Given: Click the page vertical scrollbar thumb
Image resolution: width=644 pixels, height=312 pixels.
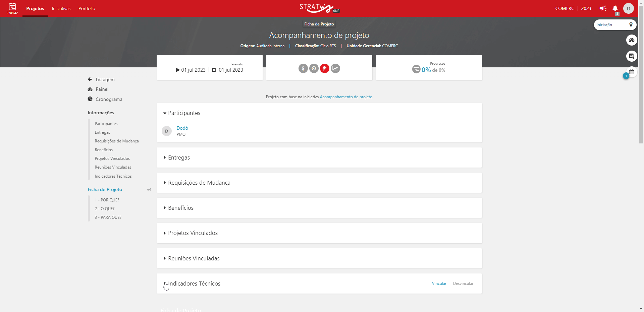Looking at the screenshot, I should 641,74.
